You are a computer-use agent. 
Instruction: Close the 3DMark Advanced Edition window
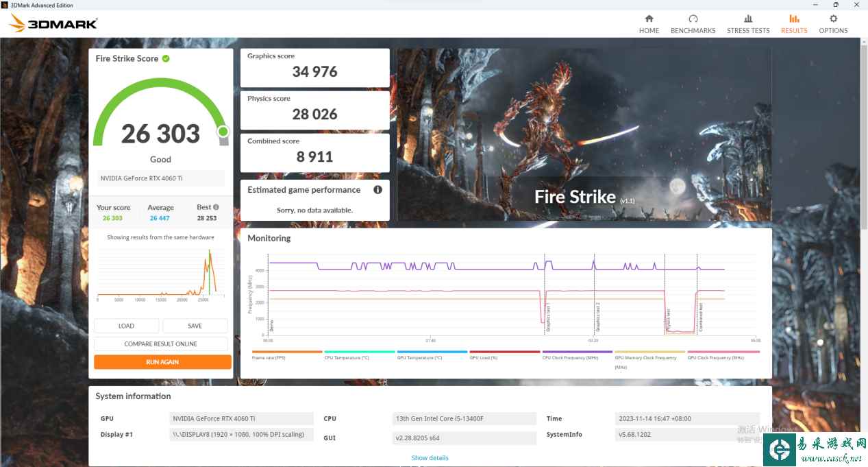coord(856,4)
